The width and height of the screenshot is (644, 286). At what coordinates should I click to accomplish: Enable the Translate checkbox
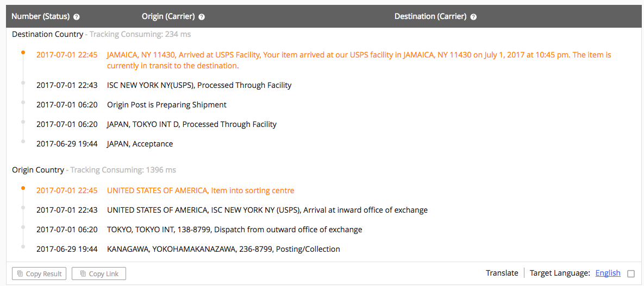click(631, 274)
